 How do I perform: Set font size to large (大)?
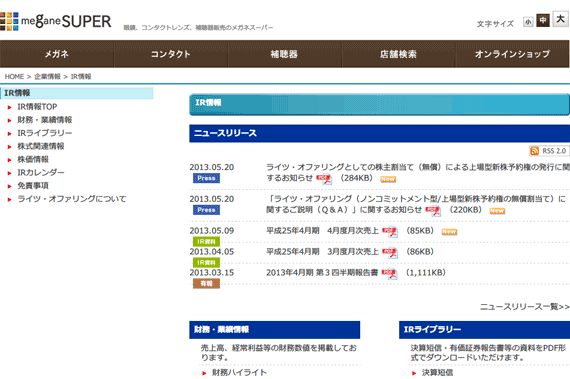(560, 19)
